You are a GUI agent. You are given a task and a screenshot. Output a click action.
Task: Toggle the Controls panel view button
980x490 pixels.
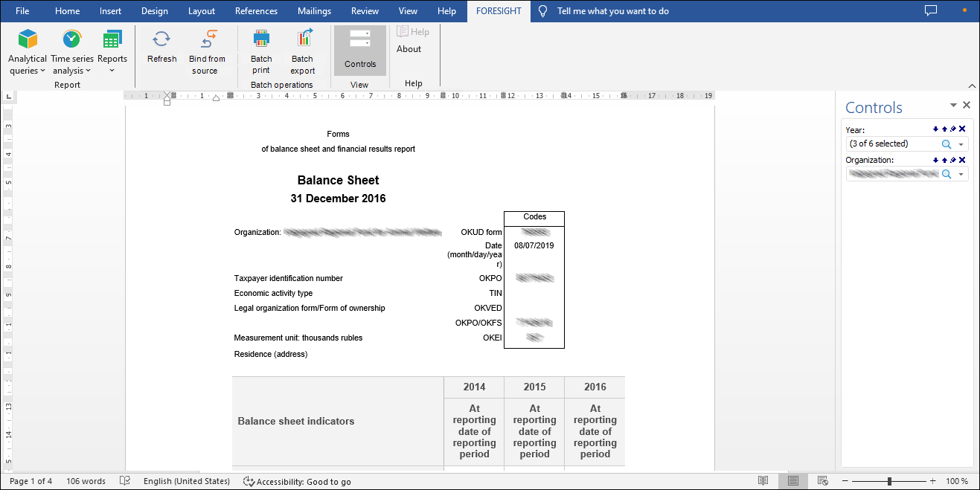[x=360, y=50]
